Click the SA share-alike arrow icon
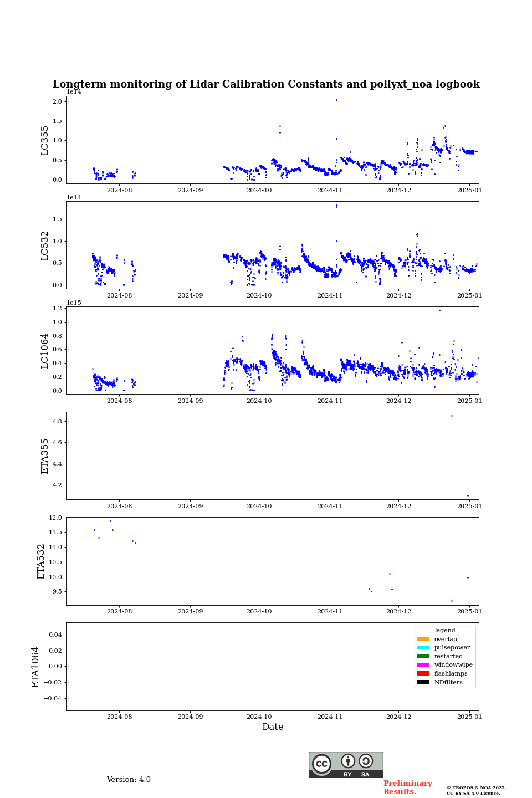This screenshot has width=532, height=798. (366, 761)
